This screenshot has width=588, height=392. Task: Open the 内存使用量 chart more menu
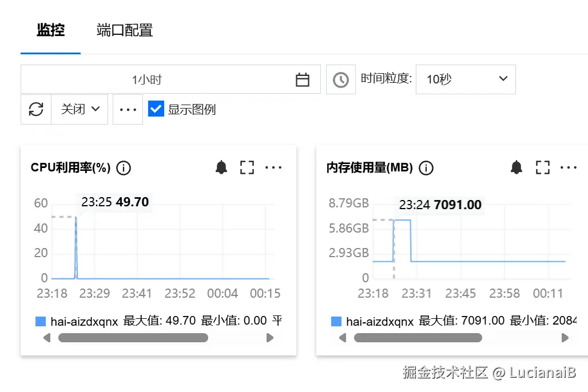coord(569,167)
